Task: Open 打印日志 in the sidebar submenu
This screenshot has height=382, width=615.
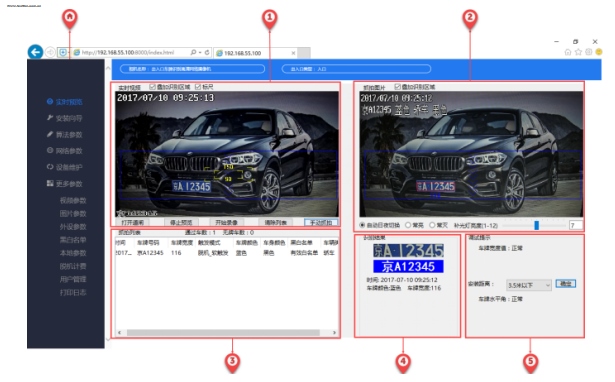Action: [x=73, y=293]
